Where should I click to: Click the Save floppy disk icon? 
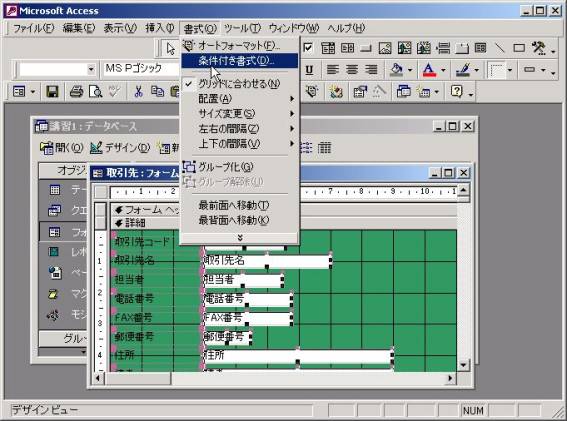click(53, 92)
